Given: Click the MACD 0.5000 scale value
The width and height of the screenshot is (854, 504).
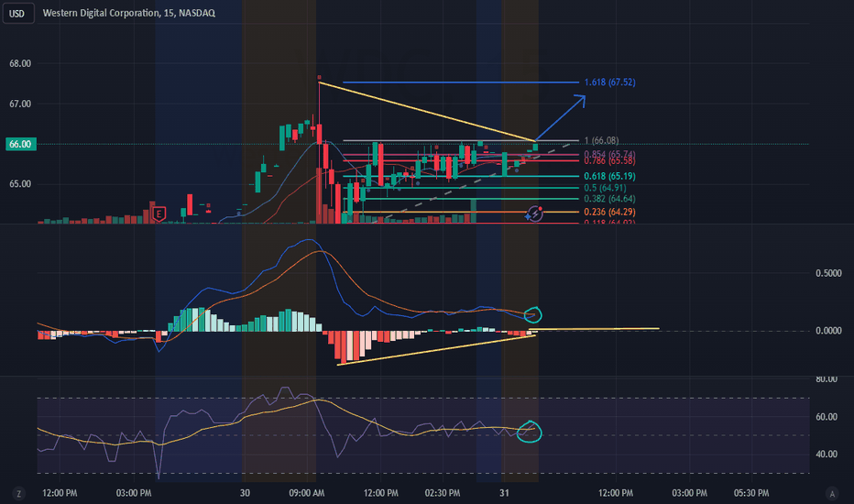Looking at the screenshot, I should point(828,273).
